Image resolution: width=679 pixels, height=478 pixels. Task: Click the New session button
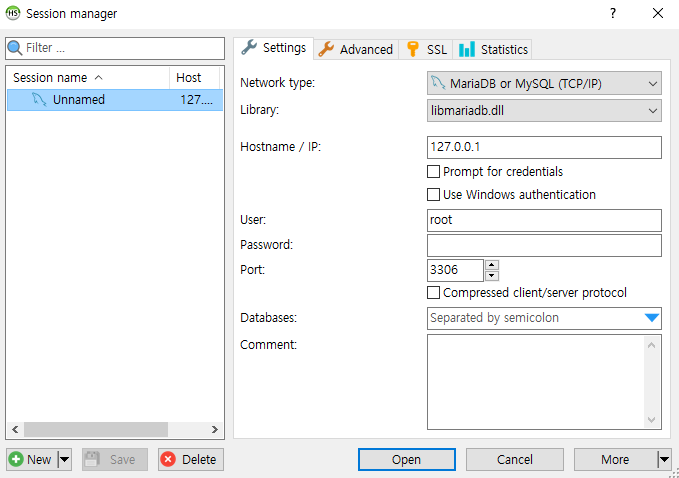(33, 459)
